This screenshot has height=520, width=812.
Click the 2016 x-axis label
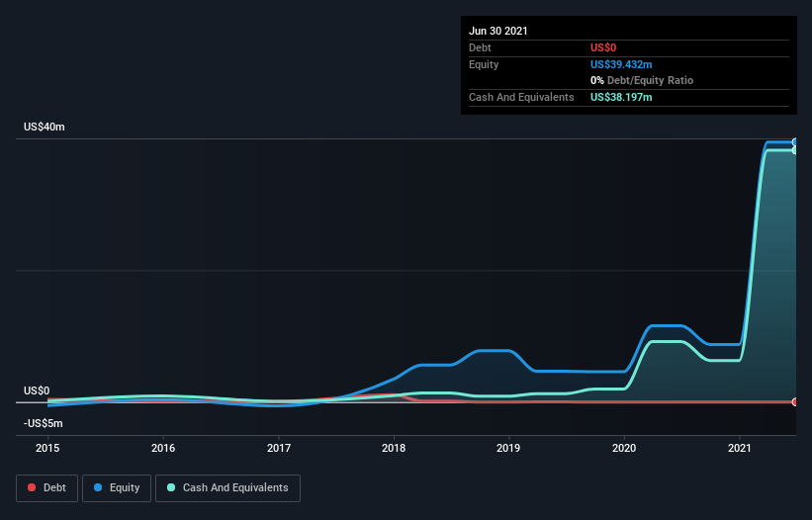tap(163, 448)
